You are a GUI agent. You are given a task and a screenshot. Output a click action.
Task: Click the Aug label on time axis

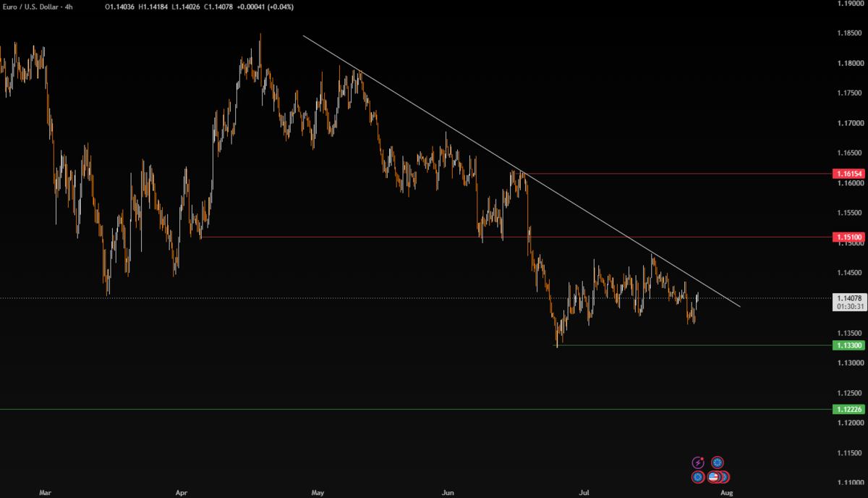pyautogui.click(x=727, y=492)
